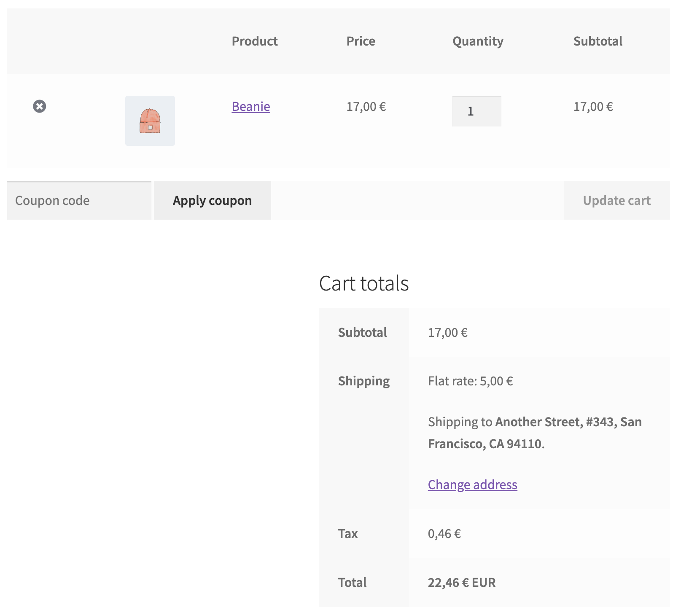Click the Change address link
Viewport: 681px width, 616px height.
(472, 484)
